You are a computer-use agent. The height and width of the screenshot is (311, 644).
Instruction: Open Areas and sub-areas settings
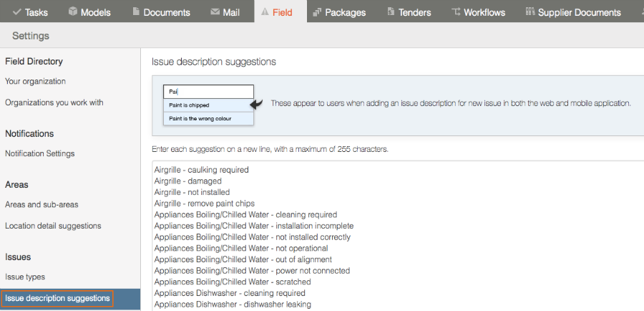point(42,204)
